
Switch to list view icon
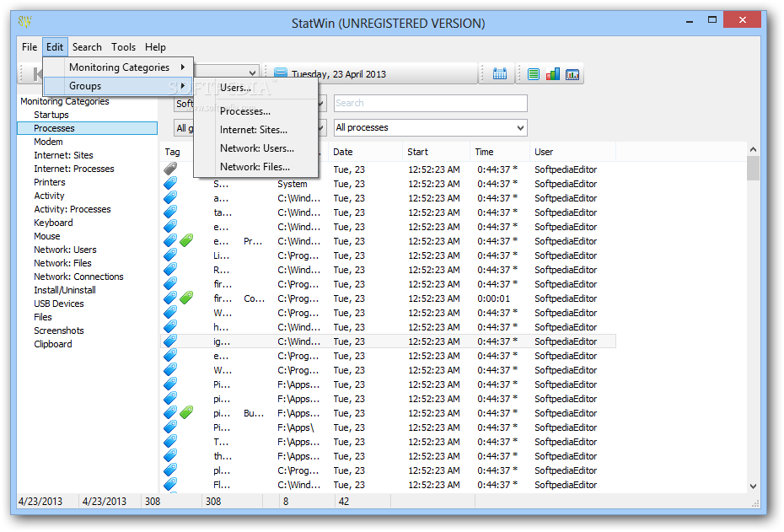(534, 74)
